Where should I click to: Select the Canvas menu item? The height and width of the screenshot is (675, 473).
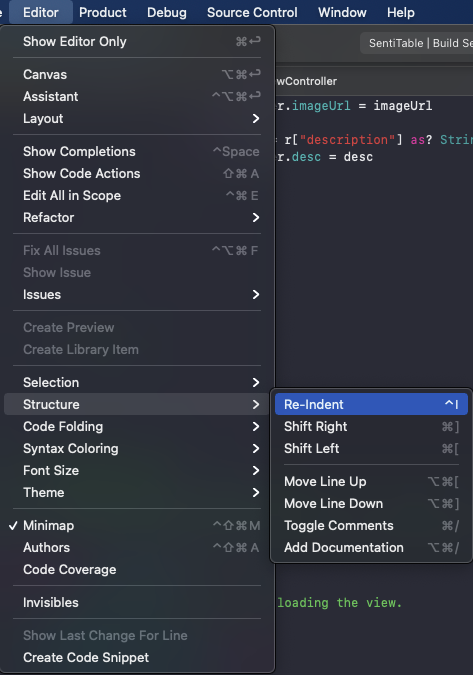click(139, 74)
